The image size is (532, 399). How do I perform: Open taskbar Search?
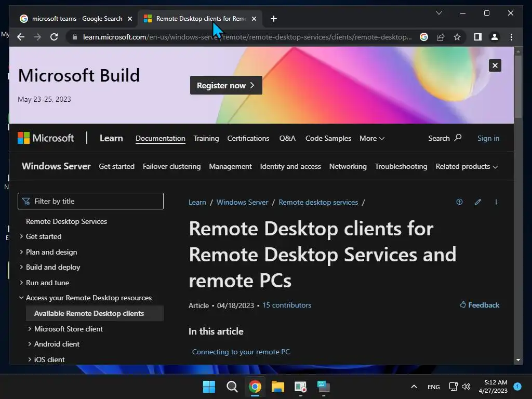tap(232, 387)
